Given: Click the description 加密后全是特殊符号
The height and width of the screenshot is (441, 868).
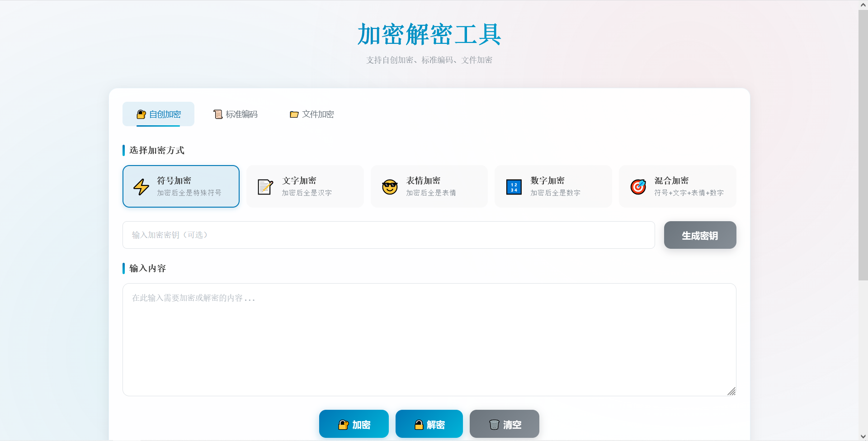Looking at the screenshot, I should click(189, 193).
